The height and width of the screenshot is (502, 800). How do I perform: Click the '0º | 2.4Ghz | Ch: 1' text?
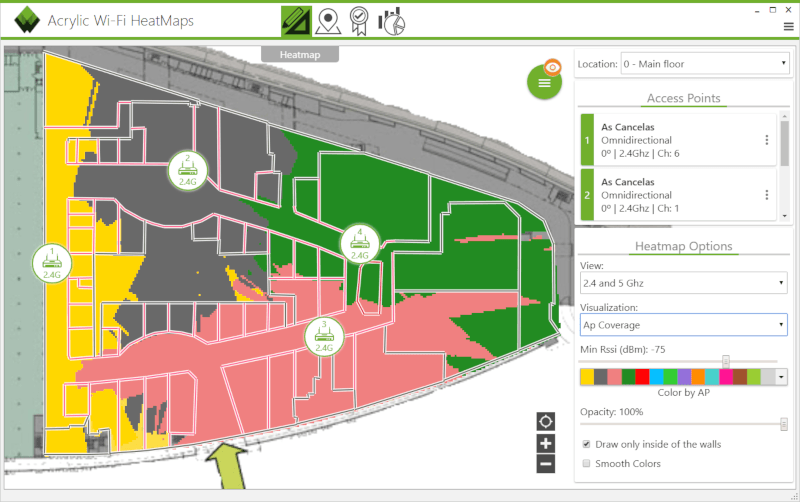pos(640,208)
